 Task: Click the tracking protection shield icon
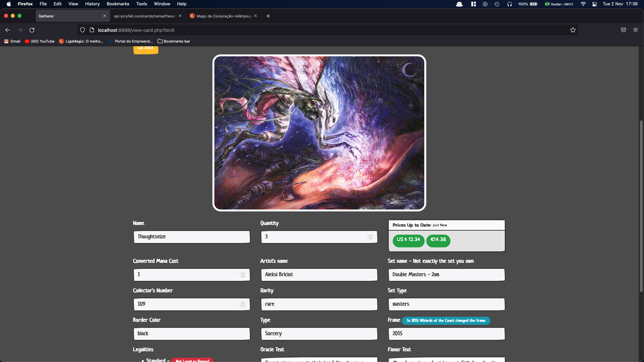83,30
